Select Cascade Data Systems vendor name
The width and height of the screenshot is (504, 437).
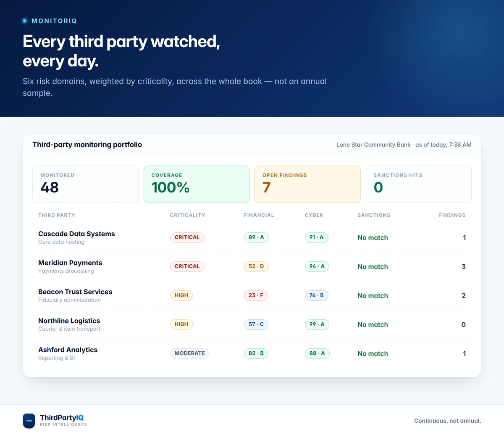click(76, 234)
